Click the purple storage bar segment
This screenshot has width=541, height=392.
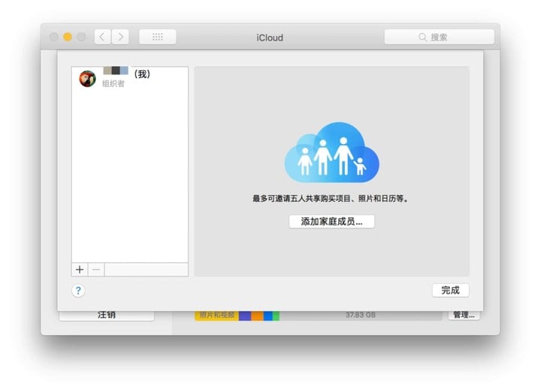point(245,315)
